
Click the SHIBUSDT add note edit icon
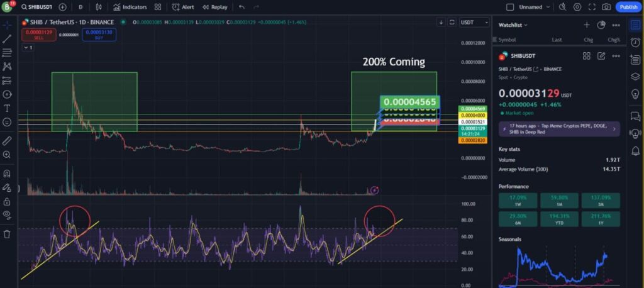pos(601,56)
